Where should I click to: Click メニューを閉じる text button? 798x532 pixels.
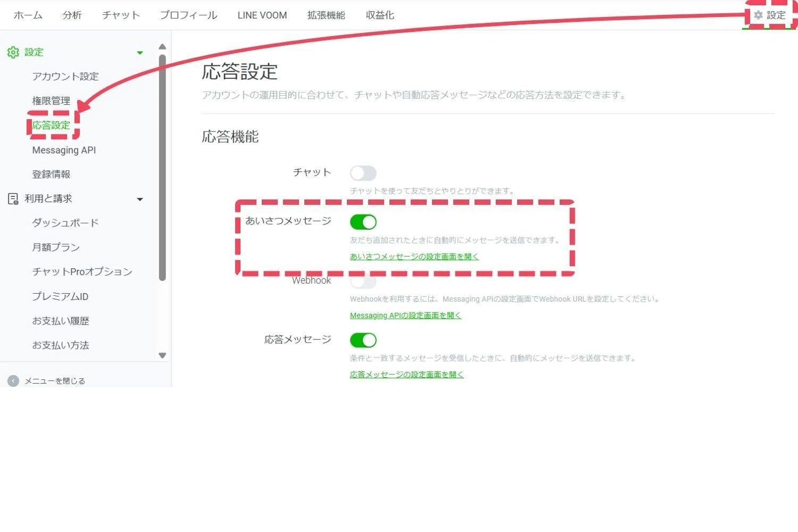55,381
